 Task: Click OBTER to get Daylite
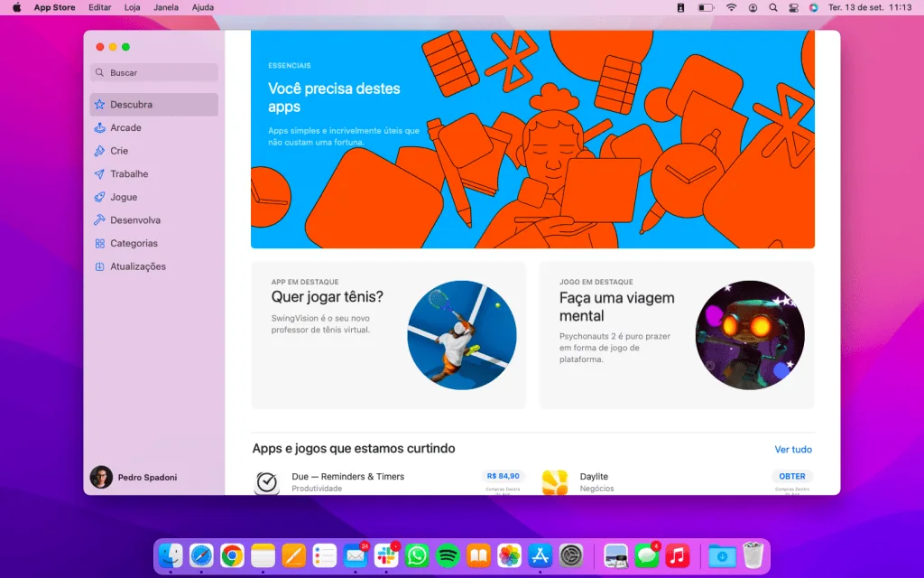coord(792,476)
